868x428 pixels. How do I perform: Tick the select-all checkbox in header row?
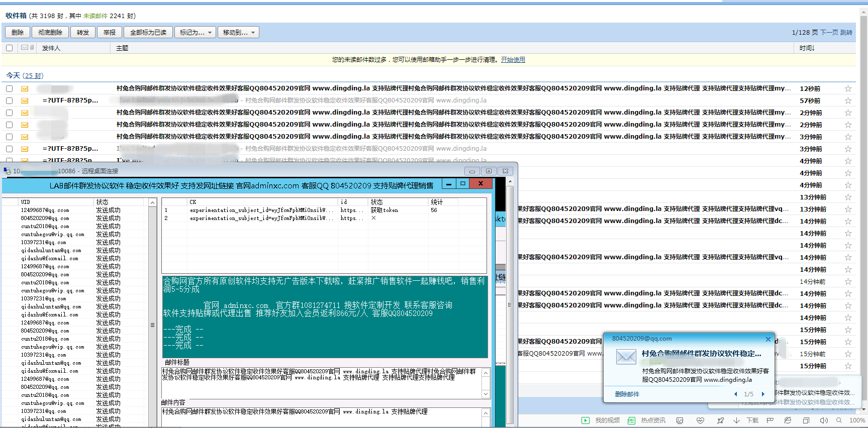[x=9, y=48]
